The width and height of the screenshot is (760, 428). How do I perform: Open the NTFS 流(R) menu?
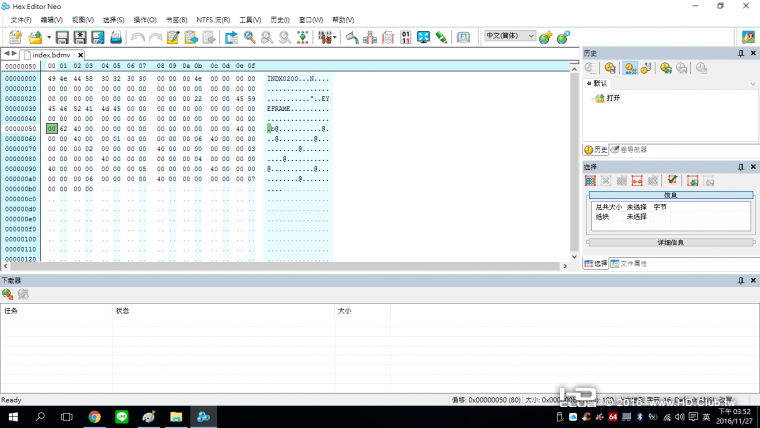(x=213, y=20)
